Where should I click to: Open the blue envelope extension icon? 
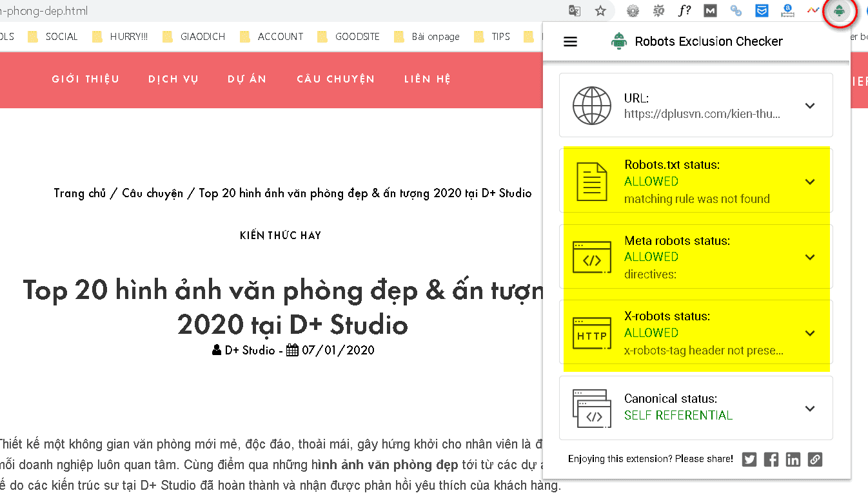click(x=762, y=10)
